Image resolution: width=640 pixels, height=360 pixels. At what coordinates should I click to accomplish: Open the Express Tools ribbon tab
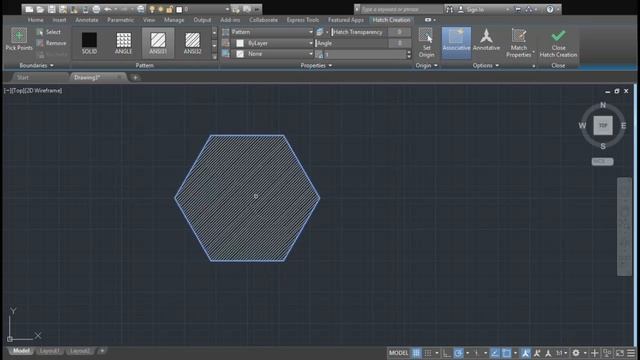click(302, 20)
